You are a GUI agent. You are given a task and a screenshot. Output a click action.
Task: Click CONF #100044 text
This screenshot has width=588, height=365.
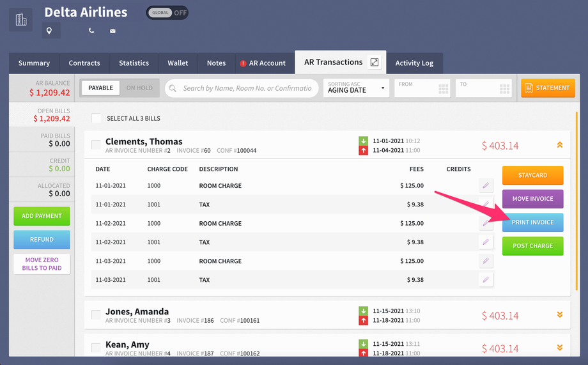coord(236,150)
